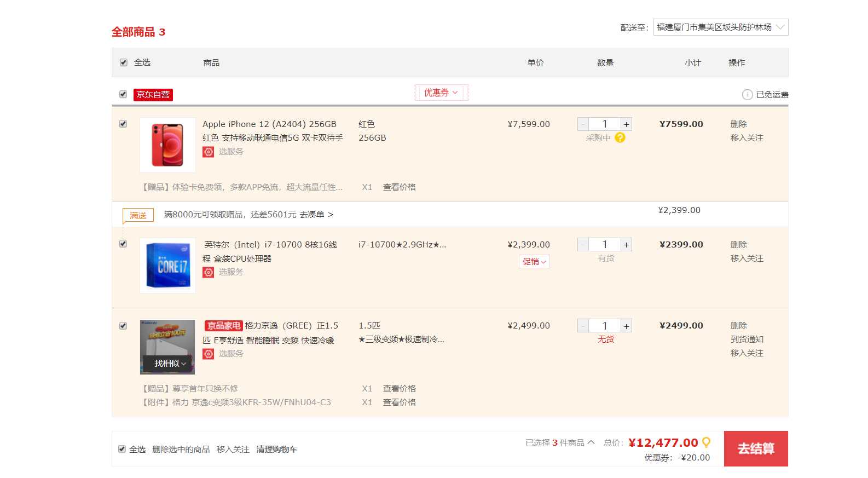
Task: Click 查看价格 for iPhone gift item
Action: [400, 187]
